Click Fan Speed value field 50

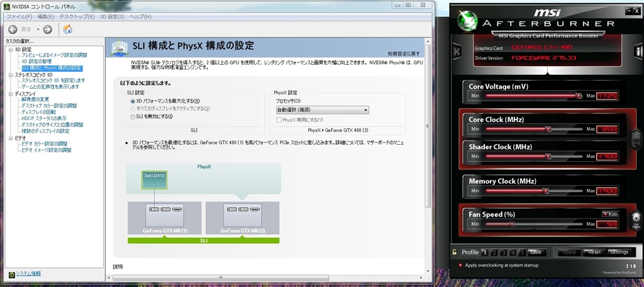(x=607, y=224)
